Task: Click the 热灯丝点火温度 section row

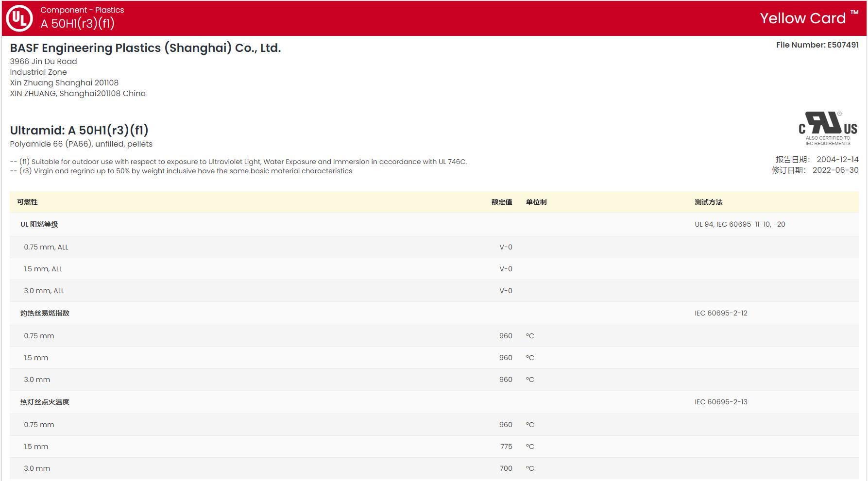Action: click(x=434, y=402)
